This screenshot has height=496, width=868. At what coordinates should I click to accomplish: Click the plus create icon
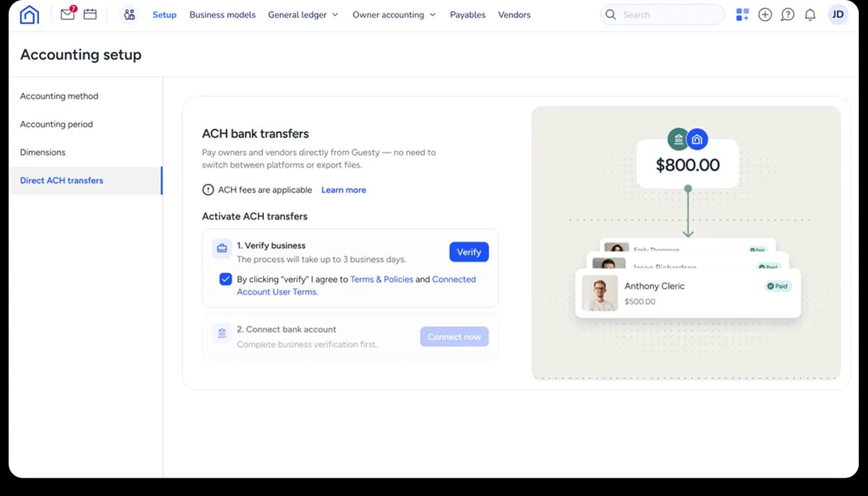tap(765, 15)
